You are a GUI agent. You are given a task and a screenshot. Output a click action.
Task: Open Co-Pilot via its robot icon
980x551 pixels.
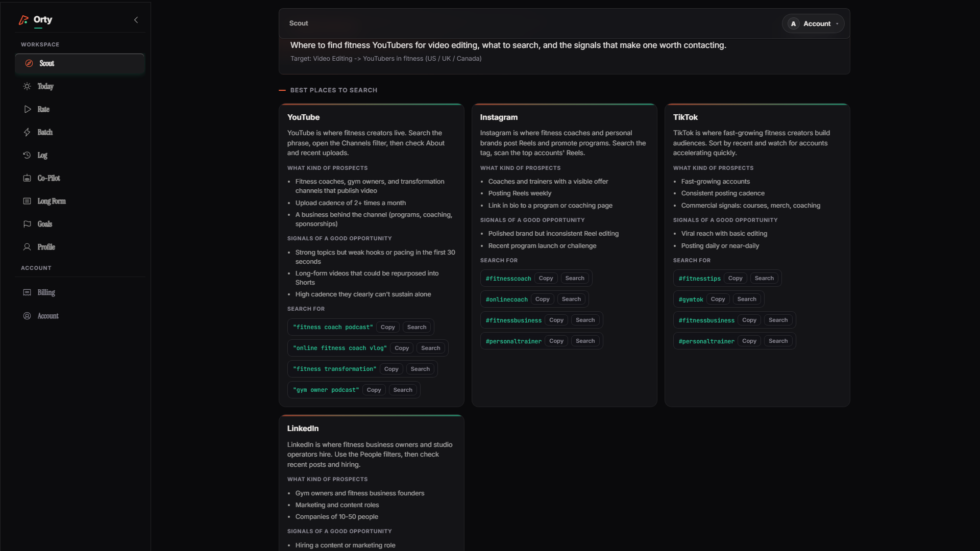[27, 178]
